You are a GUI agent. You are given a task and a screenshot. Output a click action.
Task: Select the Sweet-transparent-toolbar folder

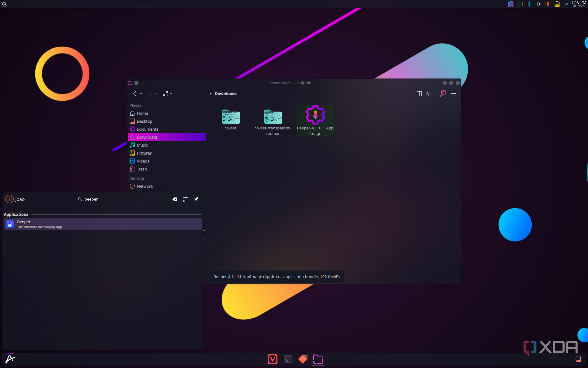[x=273, y=122]
